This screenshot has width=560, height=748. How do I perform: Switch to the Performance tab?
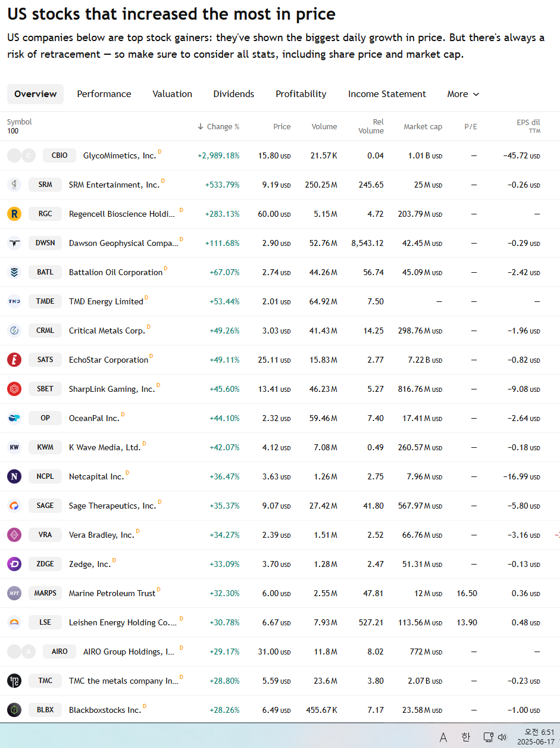click(104, 94)
